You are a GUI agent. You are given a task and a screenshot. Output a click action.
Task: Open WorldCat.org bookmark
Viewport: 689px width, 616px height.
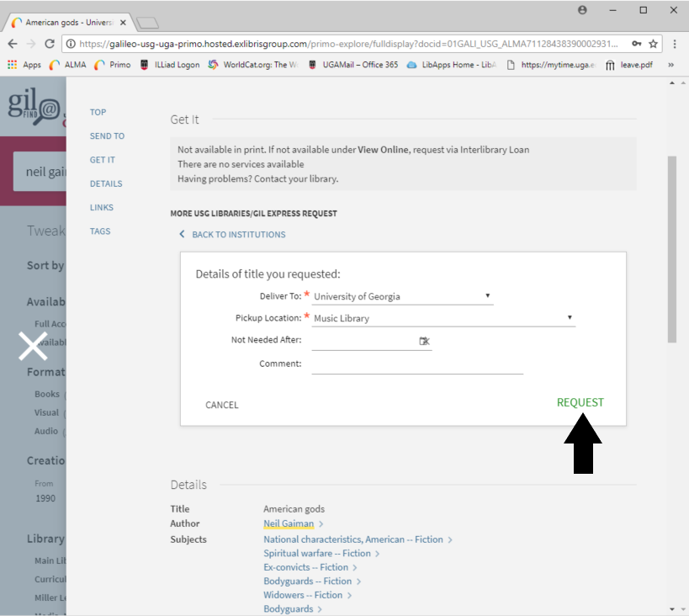[252, 65]
